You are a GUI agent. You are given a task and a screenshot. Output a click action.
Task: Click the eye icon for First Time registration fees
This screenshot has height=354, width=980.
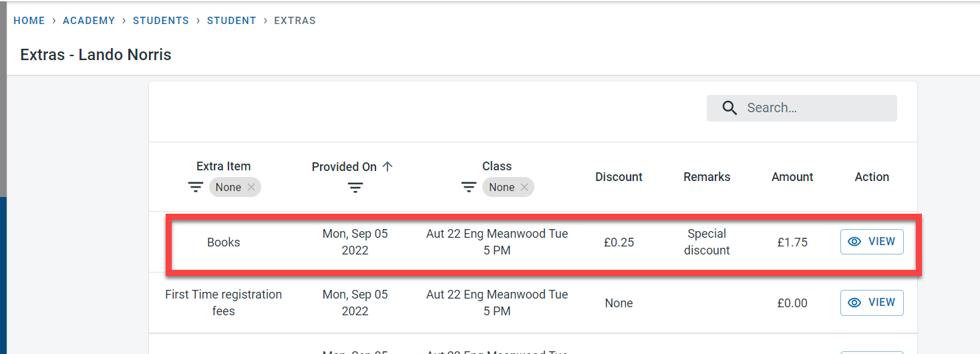[x=854, y=303]
